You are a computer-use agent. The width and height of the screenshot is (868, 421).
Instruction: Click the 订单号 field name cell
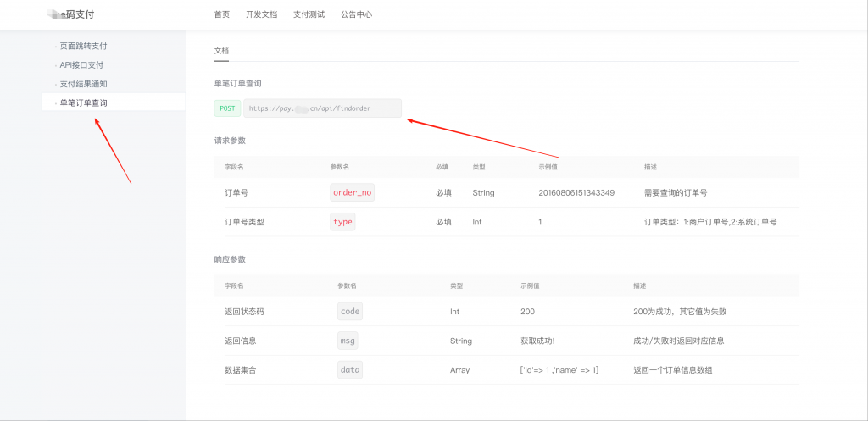pos(236,192)
